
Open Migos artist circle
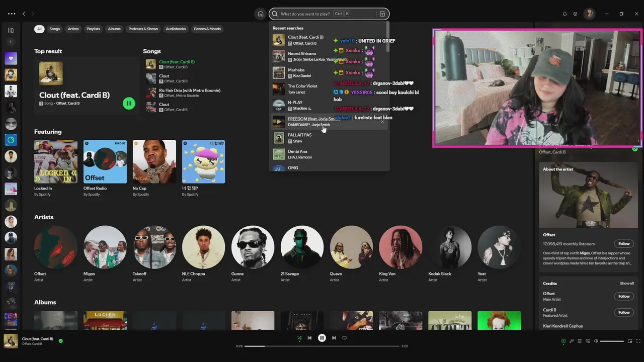pos(105,247)
